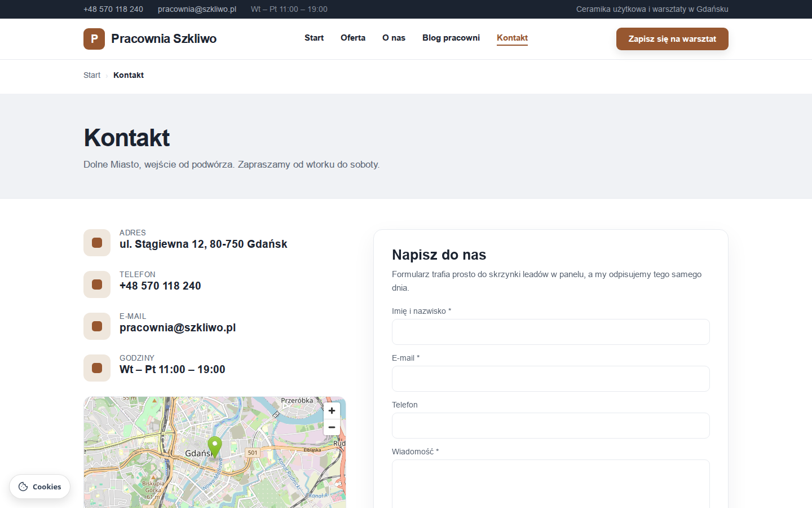Click the Start breadcrumb link

click(92, 75)
